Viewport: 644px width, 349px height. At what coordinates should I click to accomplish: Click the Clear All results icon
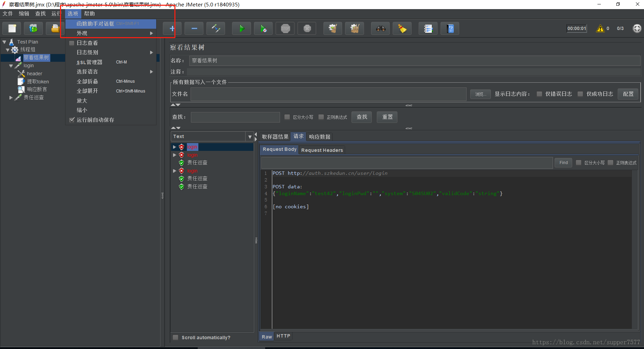pyautogui.click(x=355, y=28)
